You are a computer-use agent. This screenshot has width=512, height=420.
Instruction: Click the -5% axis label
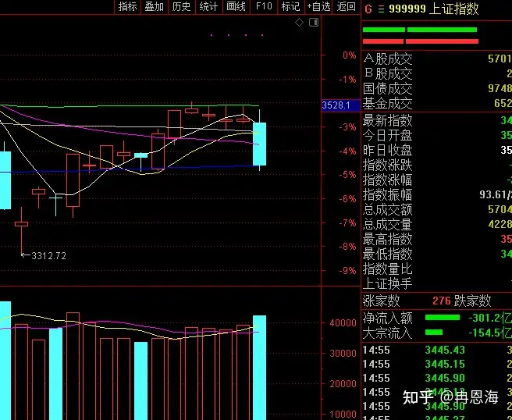[x=347, y=175]
